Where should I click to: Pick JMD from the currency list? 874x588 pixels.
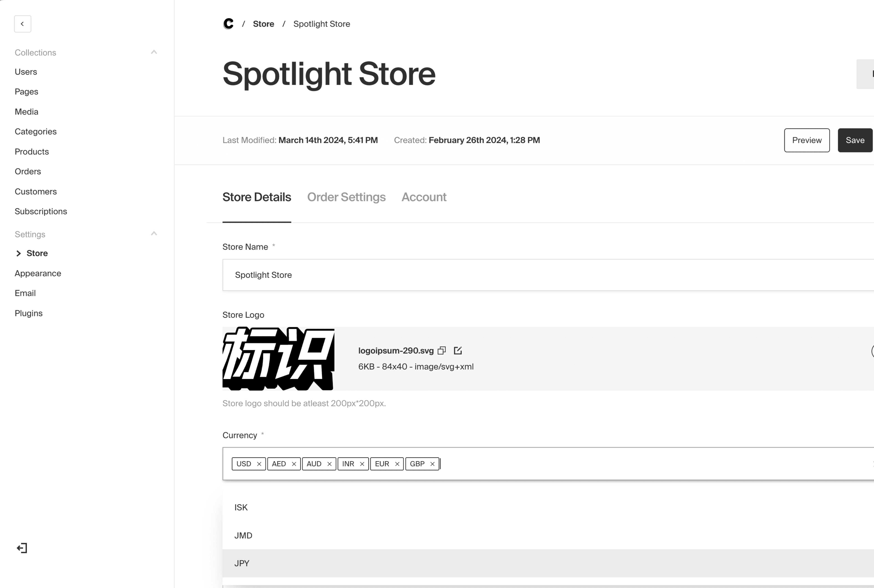pyautogui.click(x=243, y=535)
